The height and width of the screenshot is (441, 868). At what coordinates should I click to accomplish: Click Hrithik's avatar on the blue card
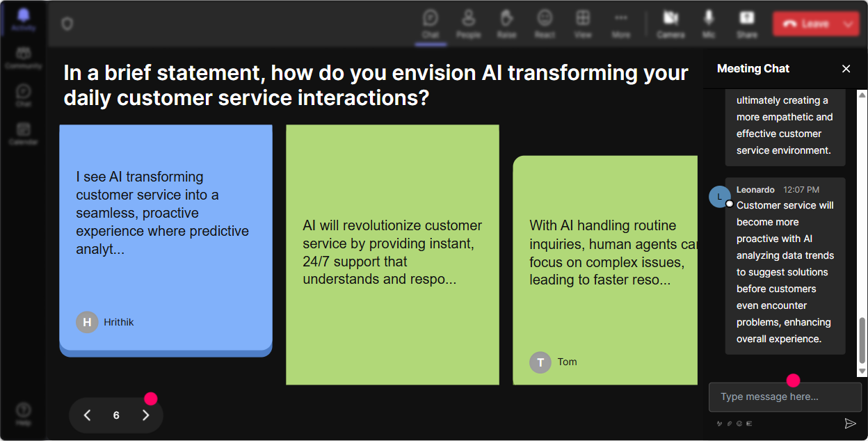(87, 322)
